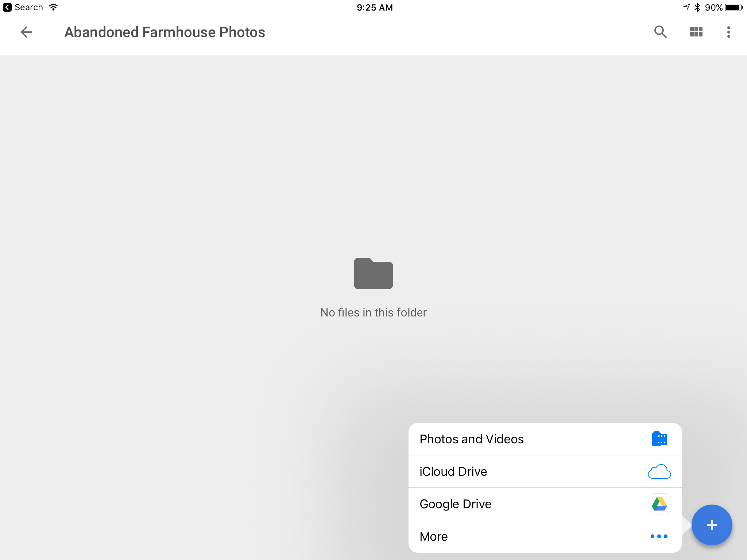Viewport: 747px width, 560px height.
Task: Go back using the arrow icon
Action: 26,32
